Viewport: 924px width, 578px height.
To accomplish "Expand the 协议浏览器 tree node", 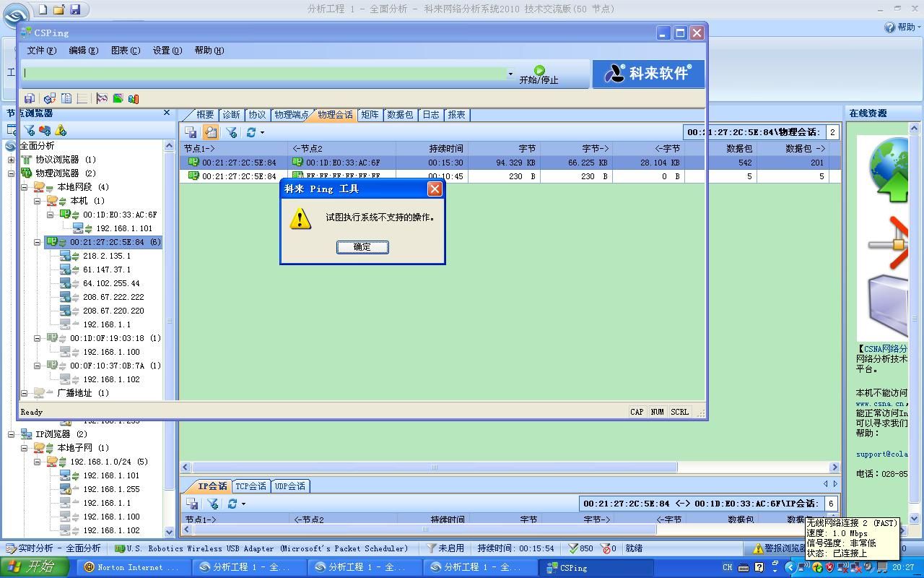I will [11, 160].
